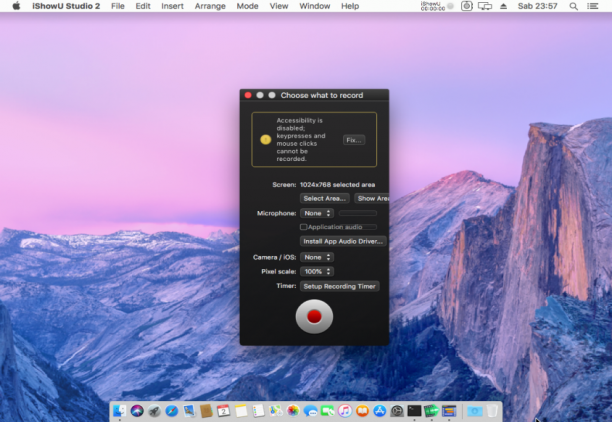Open Notification Center list icon

point(592,6)
